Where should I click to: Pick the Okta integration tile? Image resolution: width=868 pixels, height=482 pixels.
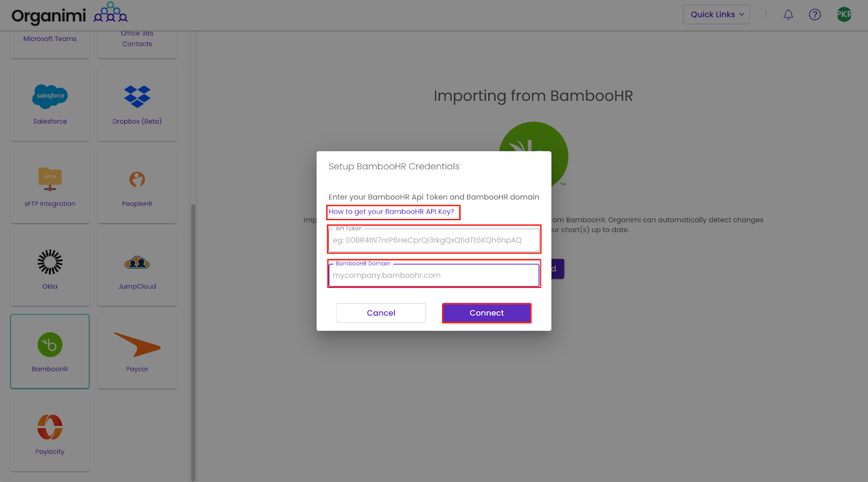point(50,269)
